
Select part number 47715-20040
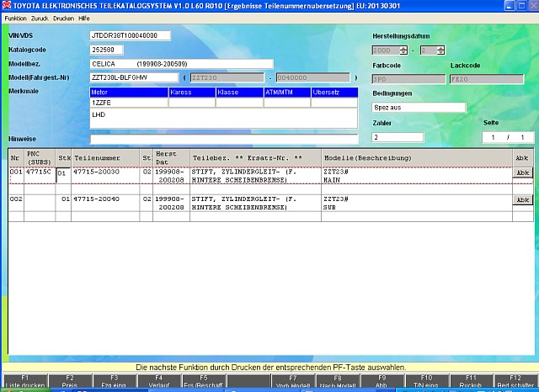[x=97, y=199]
